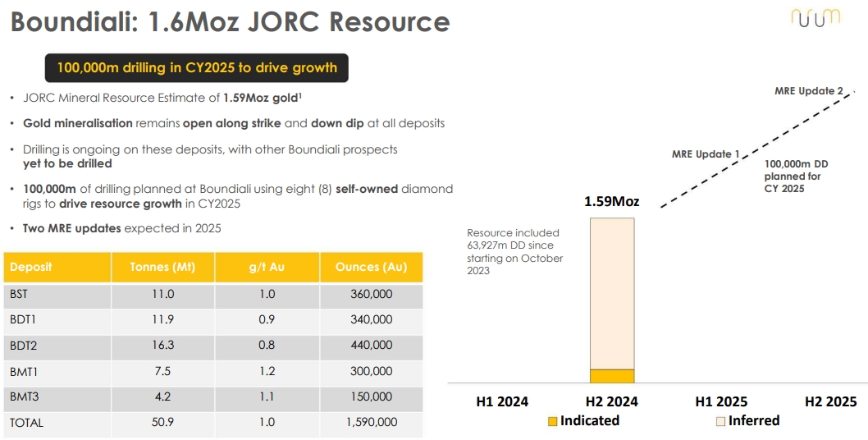Click the Tonnes (Mt) column header
Screen dimensions: 868x440
click(162, 267)
